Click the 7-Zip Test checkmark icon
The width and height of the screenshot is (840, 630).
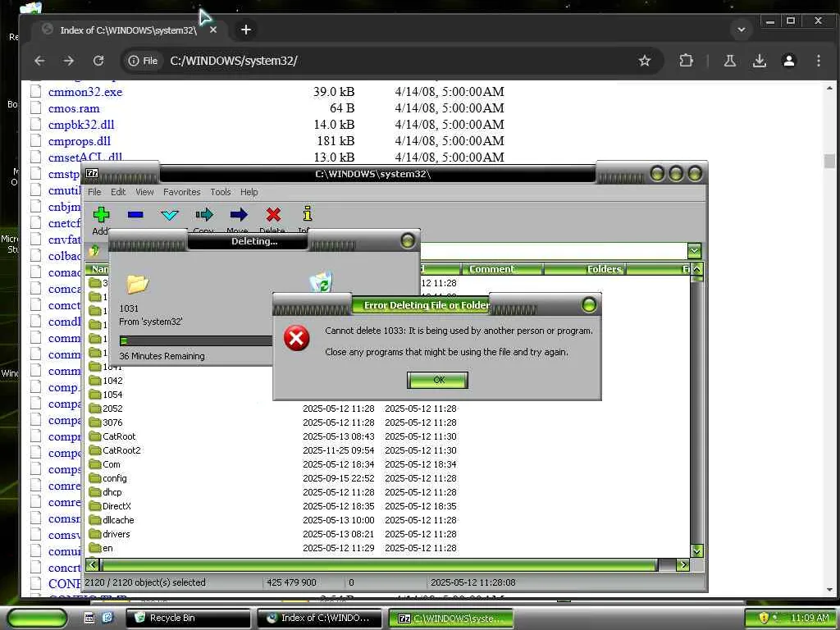pos(170,215)
